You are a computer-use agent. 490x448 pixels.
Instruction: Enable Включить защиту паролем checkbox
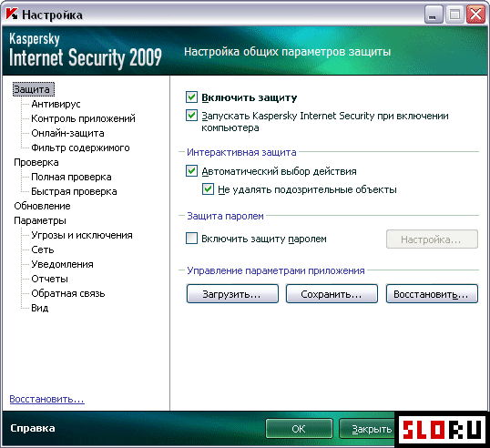pyautogui.click(x=191, y=239)
